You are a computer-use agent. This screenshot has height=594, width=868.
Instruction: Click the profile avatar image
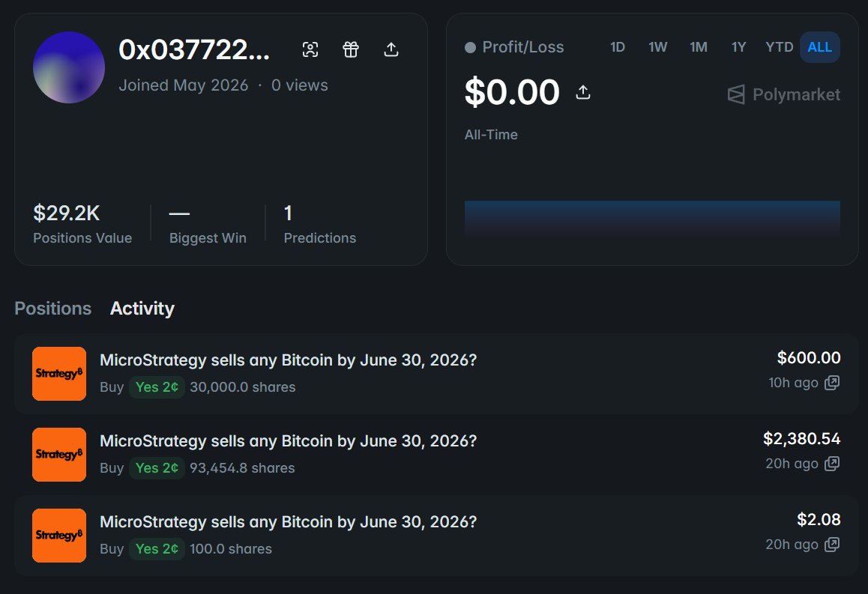[69, 67]
